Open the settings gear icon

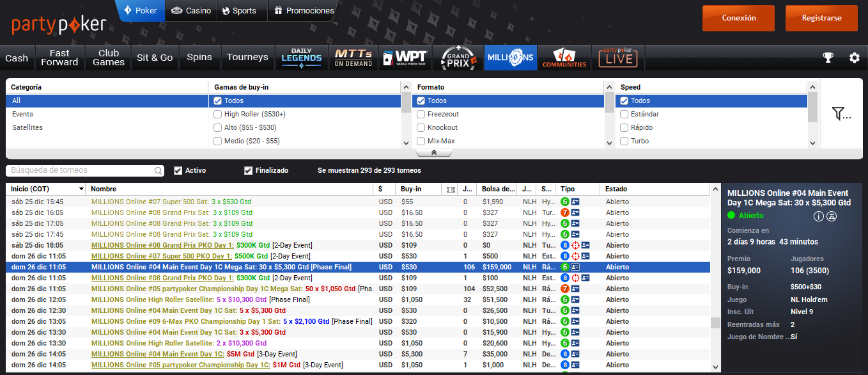coord(855,58)
